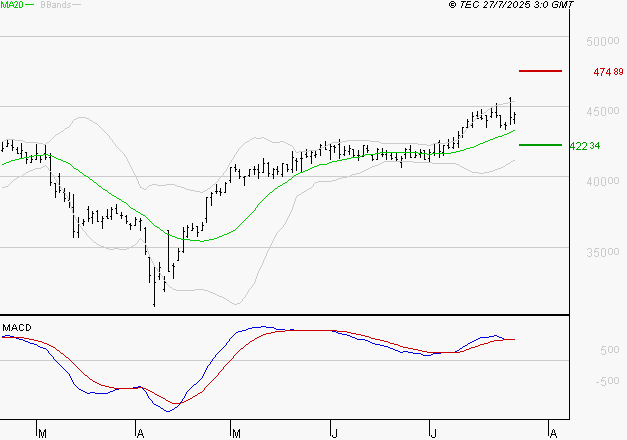The height and width of the screenshot is (440, 627).
Task: Click the green support level line marker
Action: (x=541, y=145)
